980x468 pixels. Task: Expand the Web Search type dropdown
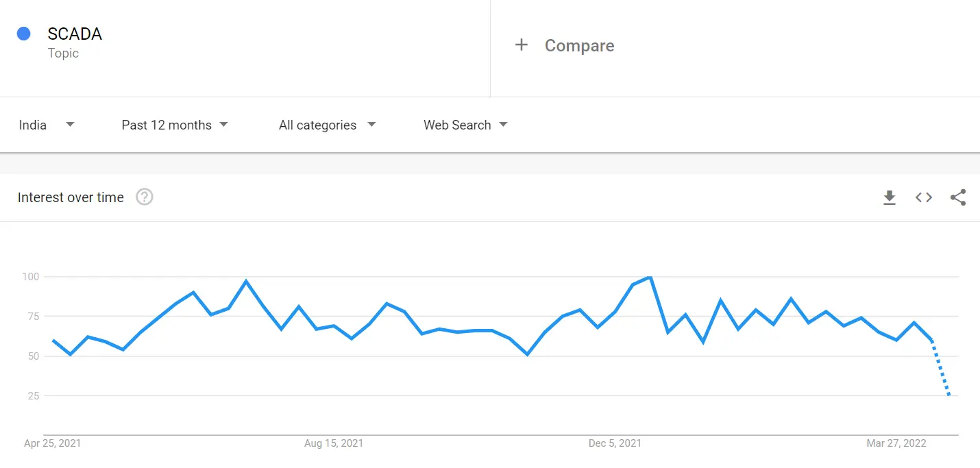(x=465, y=125)
